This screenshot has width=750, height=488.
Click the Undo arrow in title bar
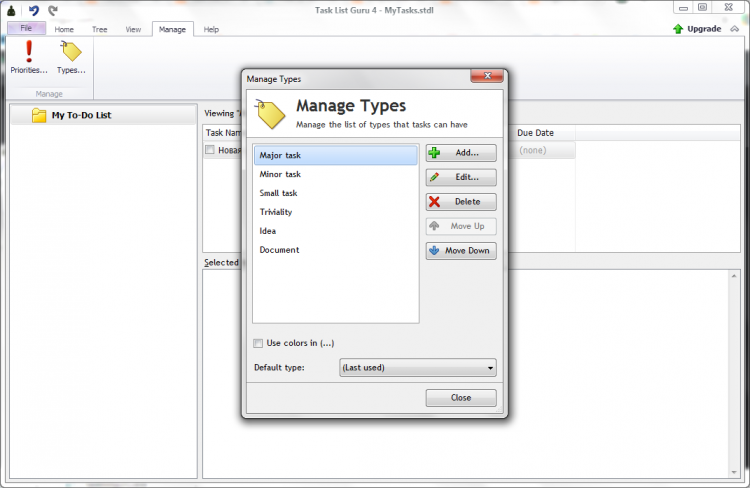[x=33, y=10]
